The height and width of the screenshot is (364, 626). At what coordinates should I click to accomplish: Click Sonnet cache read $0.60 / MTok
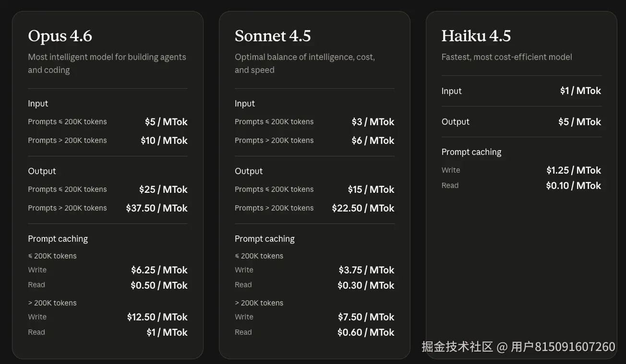pyautogui.click(x=366, y=332)
